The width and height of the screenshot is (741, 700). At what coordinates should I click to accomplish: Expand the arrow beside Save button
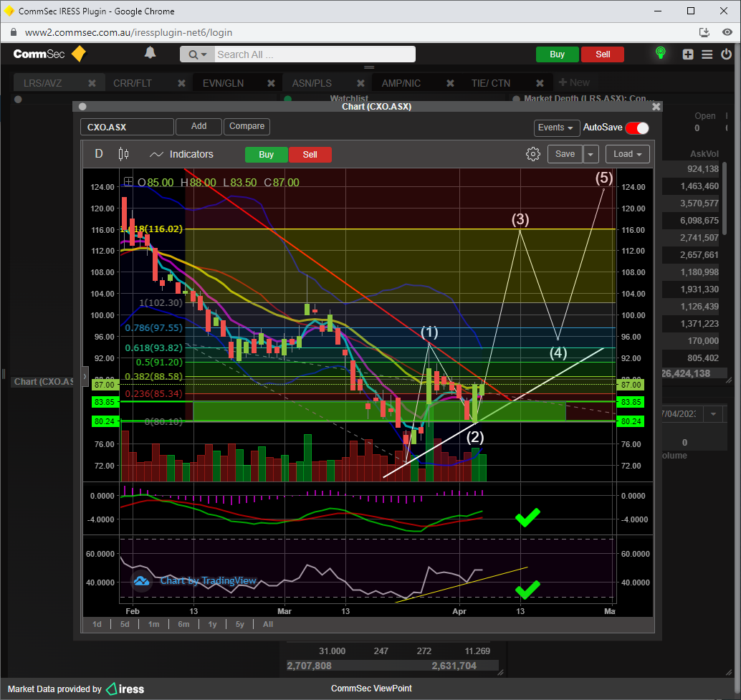(591, 154)
